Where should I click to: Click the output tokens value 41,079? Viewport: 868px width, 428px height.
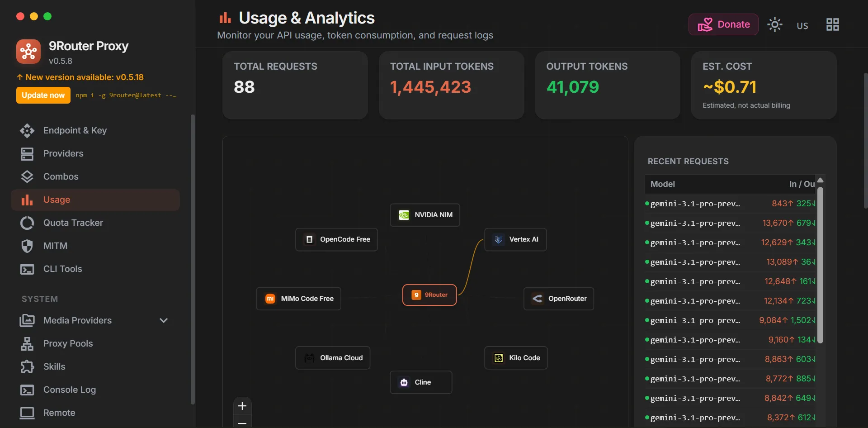(x=573, y=87)
